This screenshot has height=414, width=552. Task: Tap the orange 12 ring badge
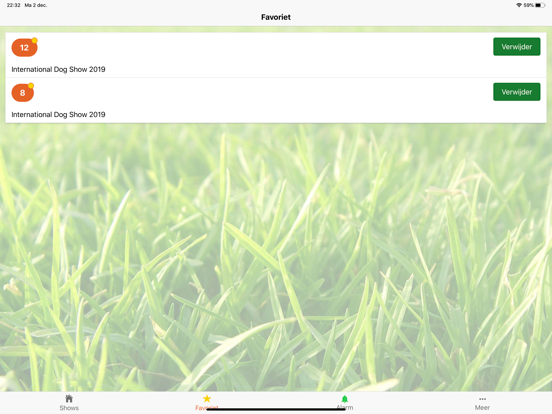(24, 48)
